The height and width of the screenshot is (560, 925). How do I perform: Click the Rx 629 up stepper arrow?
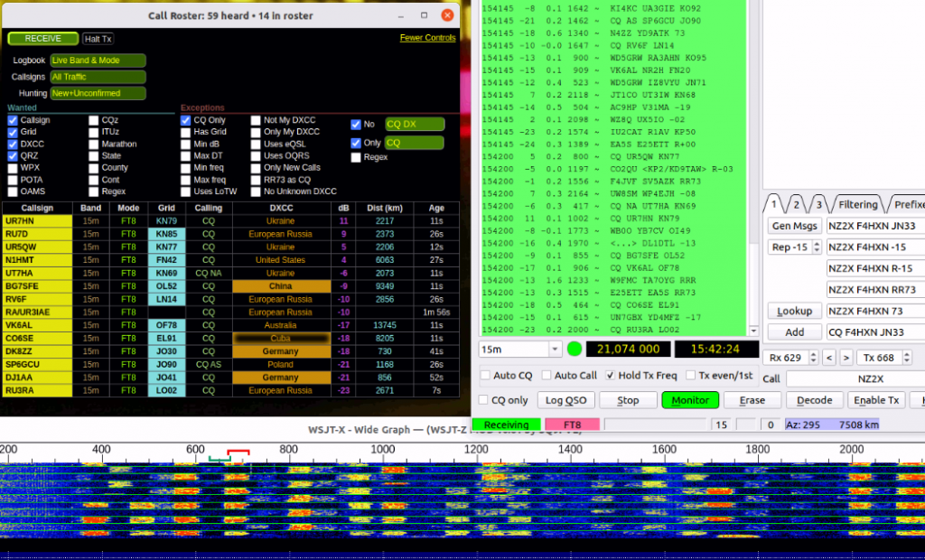(x=813, y=354)
